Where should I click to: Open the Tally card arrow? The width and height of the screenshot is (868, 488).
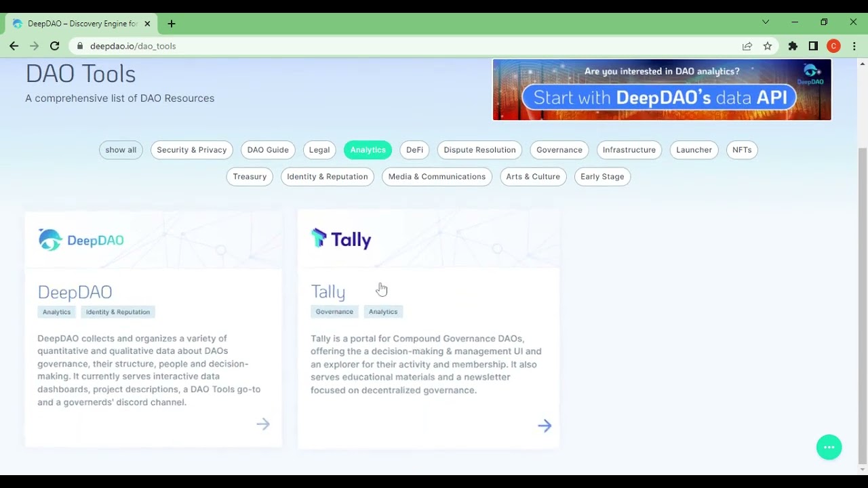545,426
